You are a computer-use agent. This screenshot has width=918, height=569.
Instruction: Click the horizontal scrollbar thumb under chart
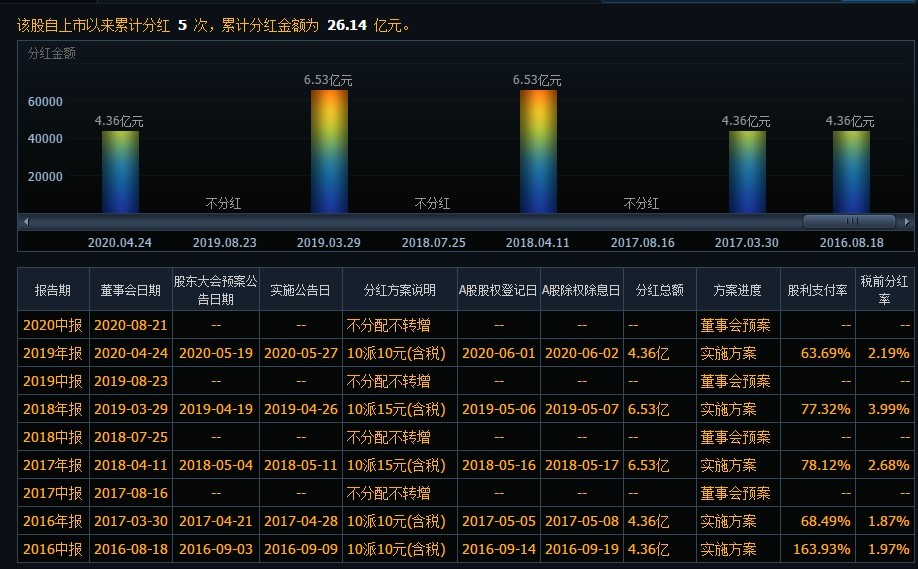pos(850,222)
